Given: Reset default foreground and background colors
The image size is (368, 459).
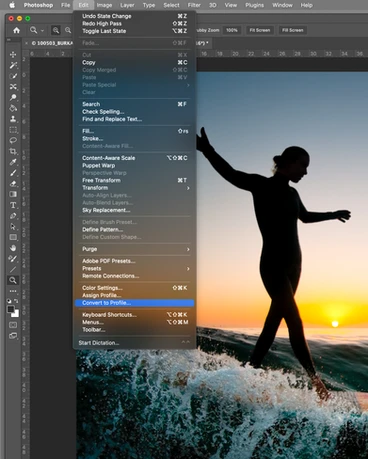Looking at the screenshot, I should (x=9, y=301).
